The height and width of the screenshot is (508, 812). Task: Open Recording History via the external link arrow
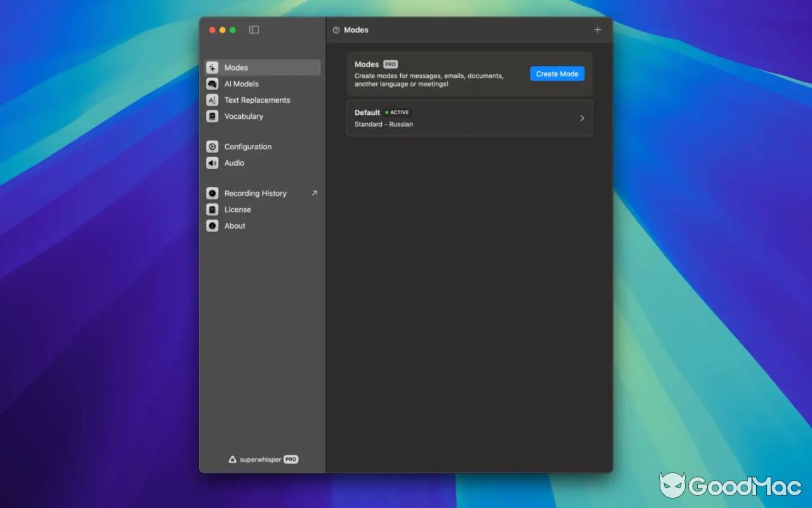click(x=315, y=192)
